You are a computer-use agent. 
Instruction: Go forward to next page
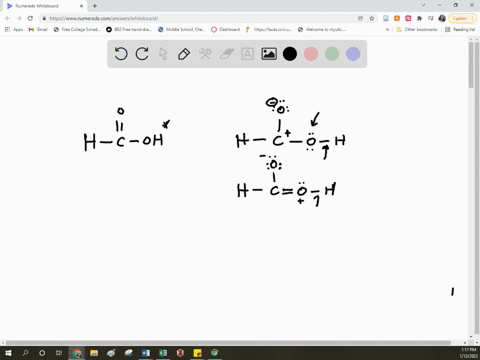(x=19, y=18)
